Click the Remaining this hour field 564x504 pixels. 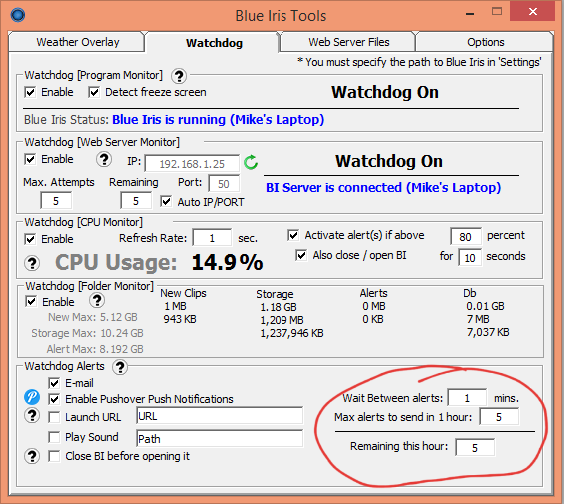tap(475, 447)
